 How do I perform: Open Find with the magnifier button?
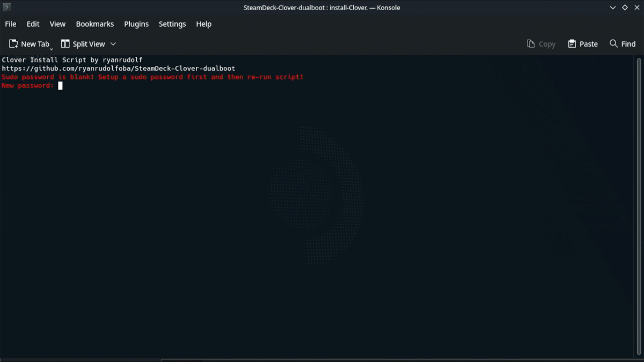tap(623, 44)
